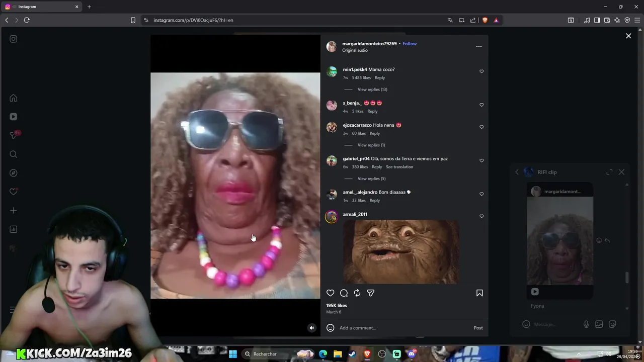
Task: Toggle Brave sidebar panel icon
Action: coord(597,20)
